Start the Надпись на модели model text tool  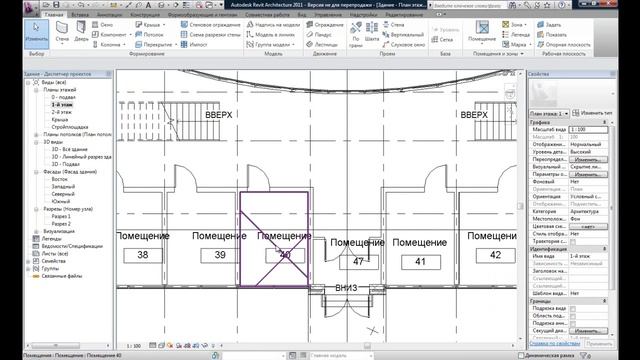coord(273,25)
